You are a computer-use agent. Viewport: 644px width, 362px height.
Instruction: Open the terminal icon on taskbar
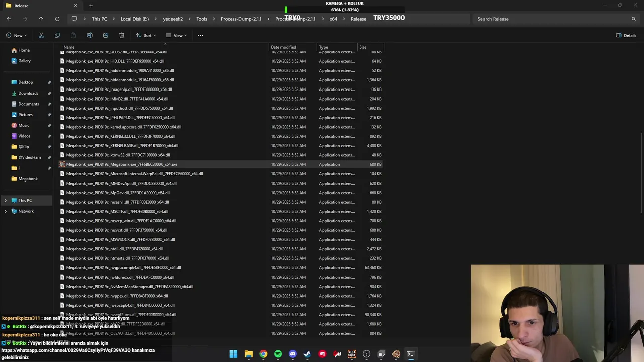[x=411, y=354]
